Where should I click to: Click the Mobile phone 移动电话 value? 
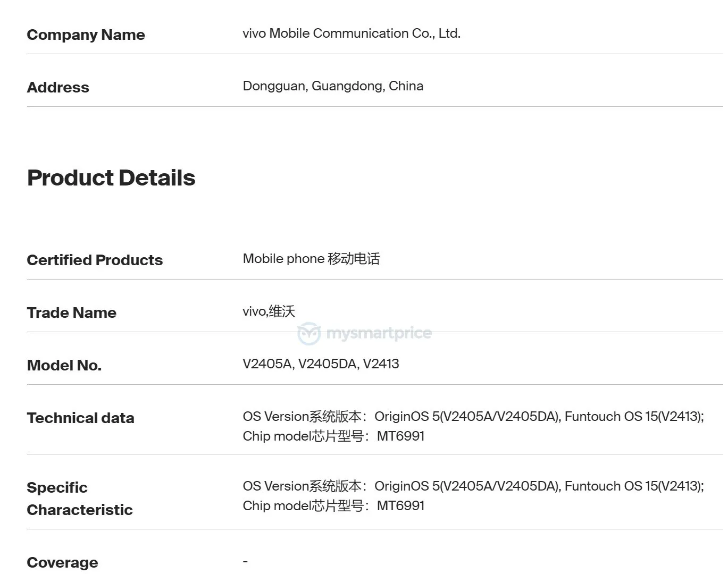point(311,259)
